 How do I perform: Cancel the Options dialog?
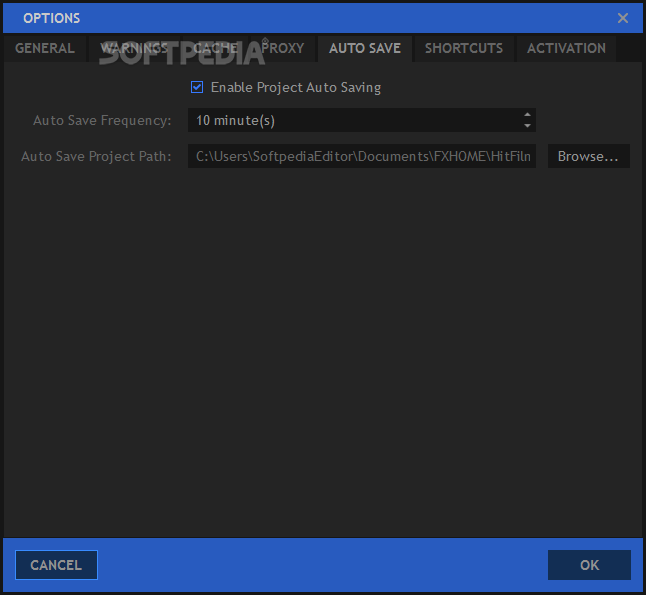[56, 565]
